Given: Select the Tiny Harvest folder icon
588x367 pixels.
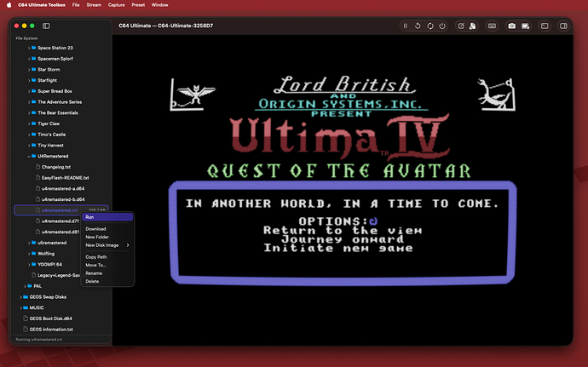Looking at the screenshot, I should tap(34, 145).
